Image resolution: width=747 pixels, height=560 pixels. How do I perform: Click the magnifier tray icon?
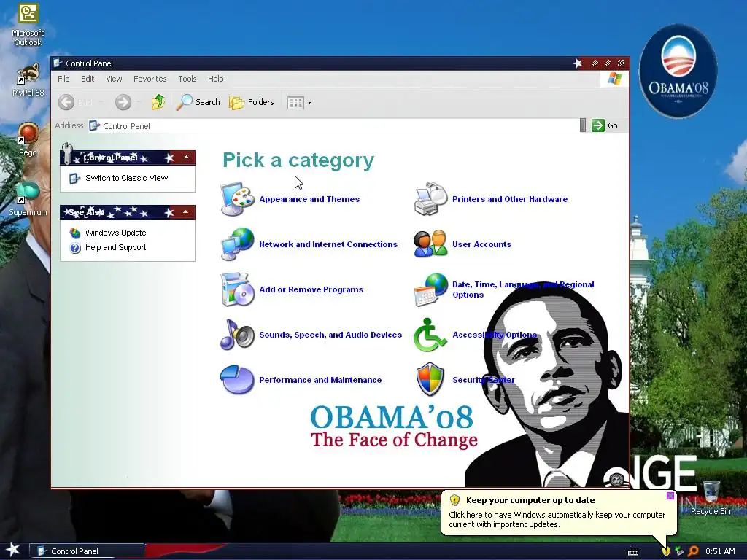point(693,551)
